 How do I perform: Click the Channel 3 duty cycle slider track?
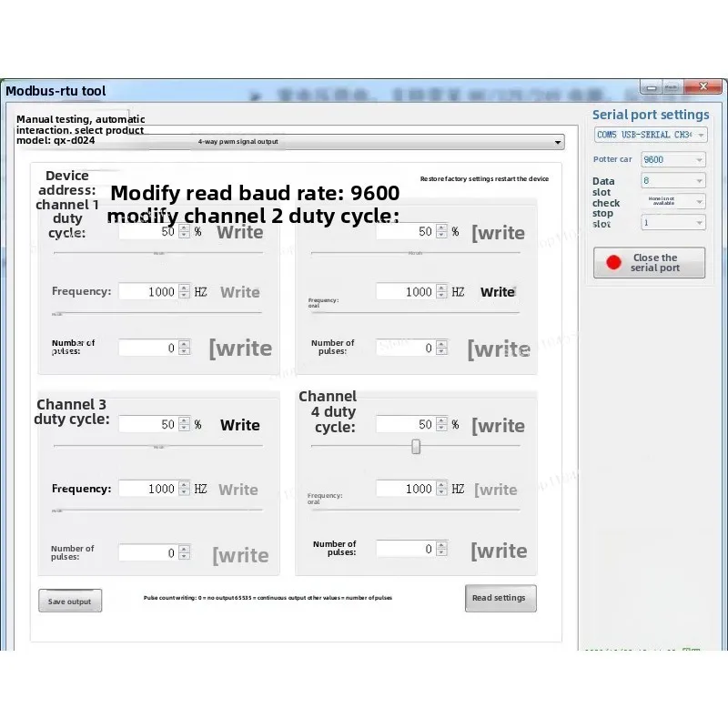point(158,446)
